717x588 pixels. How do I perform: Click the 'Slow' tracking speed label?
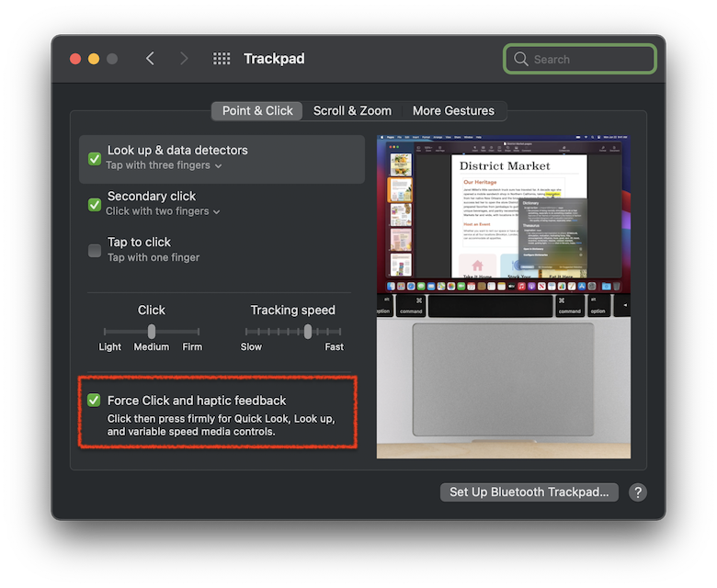tap(251, 346)
